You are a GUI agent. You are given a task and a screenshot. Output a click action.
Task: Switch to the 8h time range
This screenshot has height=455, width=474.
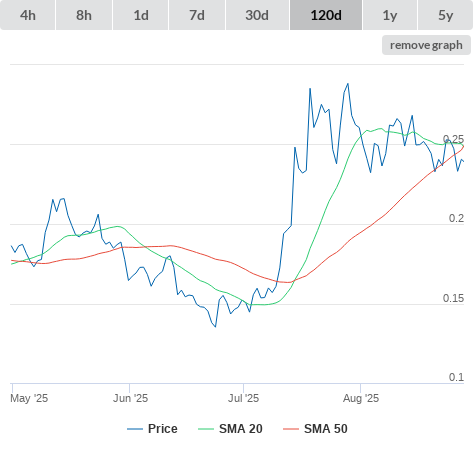pos(84,15)
